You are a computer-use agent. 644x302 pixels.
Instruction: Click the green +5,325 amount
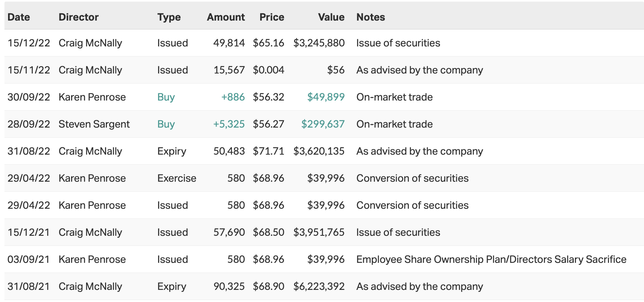[229, 124]
